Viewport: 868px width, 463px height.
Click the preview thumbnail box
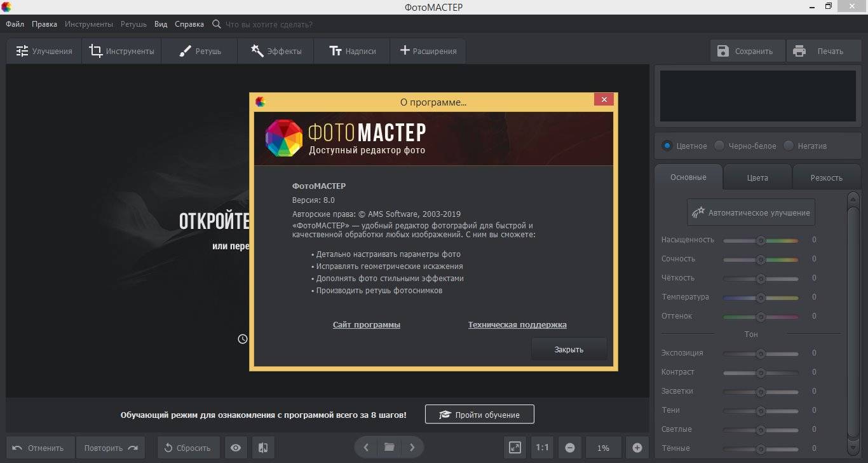[757, 95]
